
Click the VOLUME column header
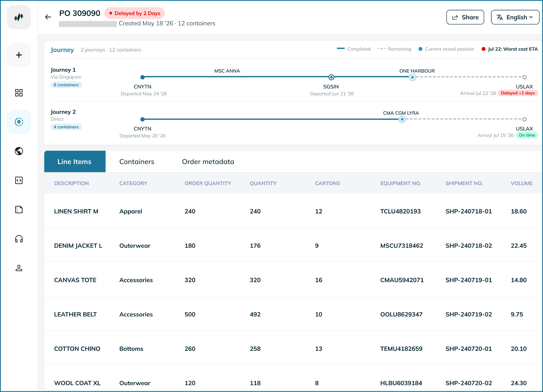pyautogui.click(x=522, y=183)
